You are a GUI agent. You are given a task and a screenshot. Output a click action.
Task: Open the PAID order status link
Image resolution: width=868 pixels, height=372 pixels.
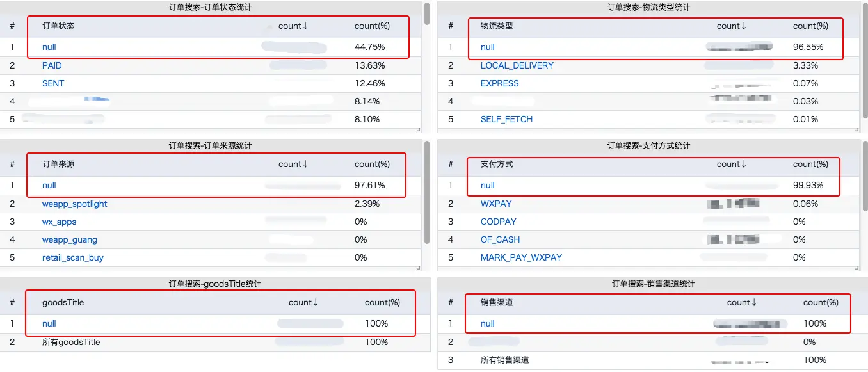(52, 65)
